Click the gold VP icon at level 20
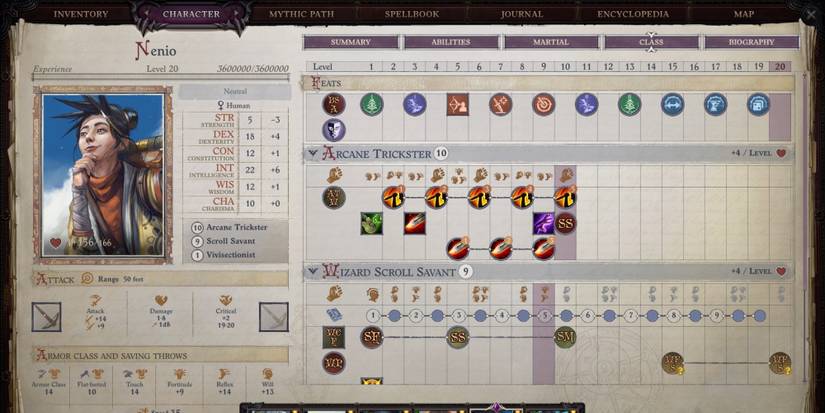The width and height of the screenshot is (825, 413). [x=780, y=363]
